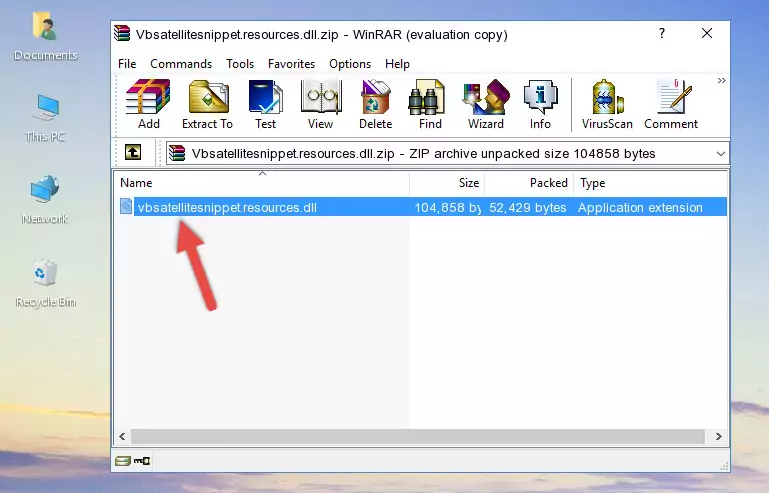Image resolution: width=769 pixels, height=493 pixels.
Task: Click the 52,429 bytes packed value
Action: (x=528, y=208)
